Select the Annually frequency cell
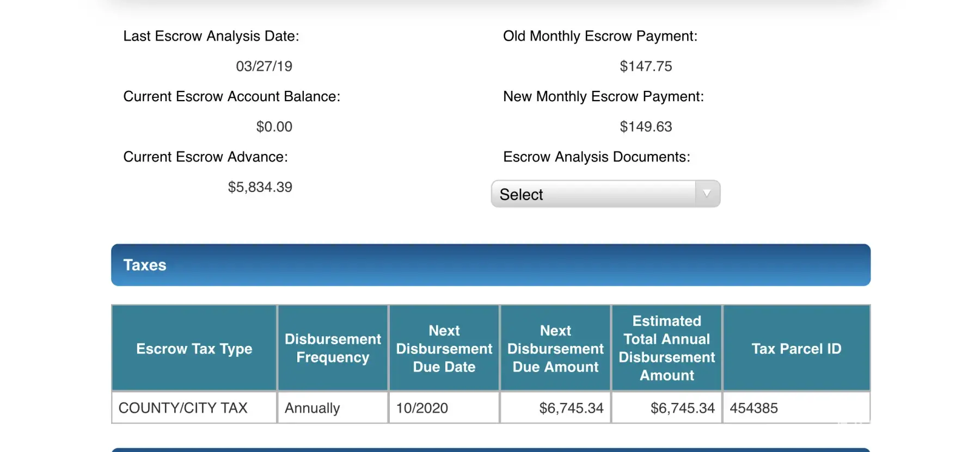The height and width of the screenshot is (452, 980). tap(313, 408)
